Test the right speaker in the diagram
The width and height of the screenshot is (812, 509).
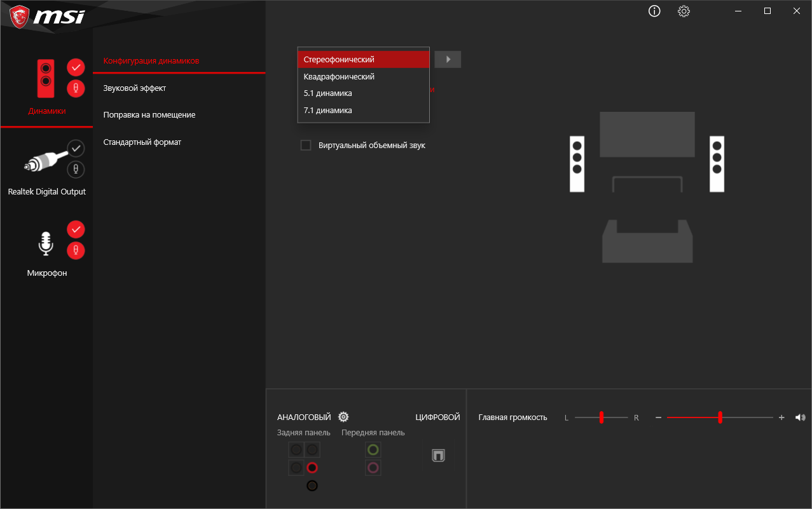[717, 164]
